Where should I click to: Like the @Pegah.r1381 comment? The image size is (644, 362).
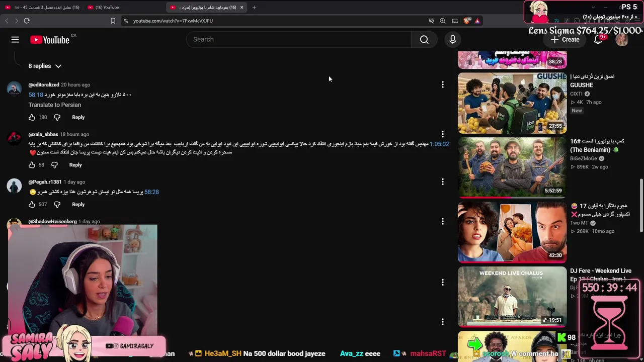point(32,205)
